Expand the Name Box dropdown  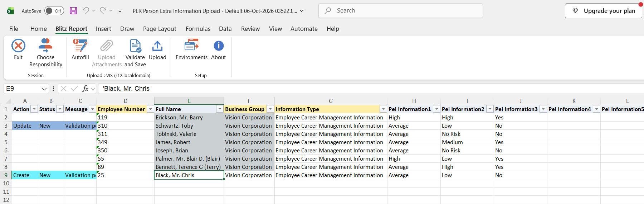pos(44,89)
